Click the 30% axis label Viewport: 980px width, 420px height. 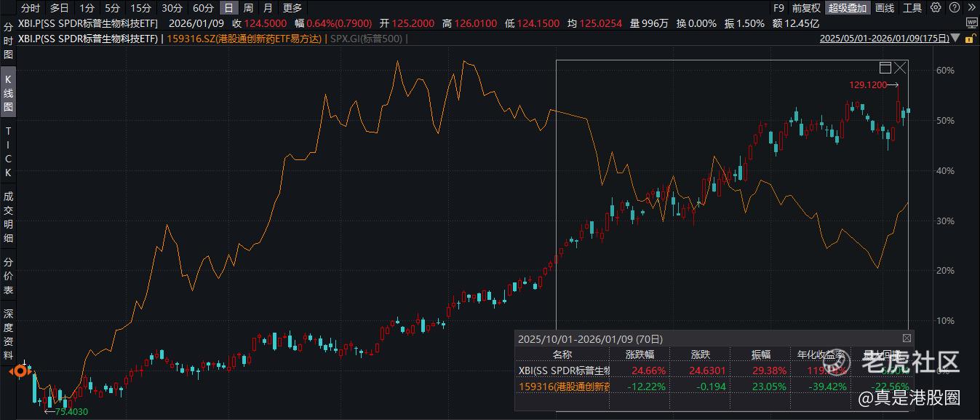pyautogui.click(x=946, y=221)
